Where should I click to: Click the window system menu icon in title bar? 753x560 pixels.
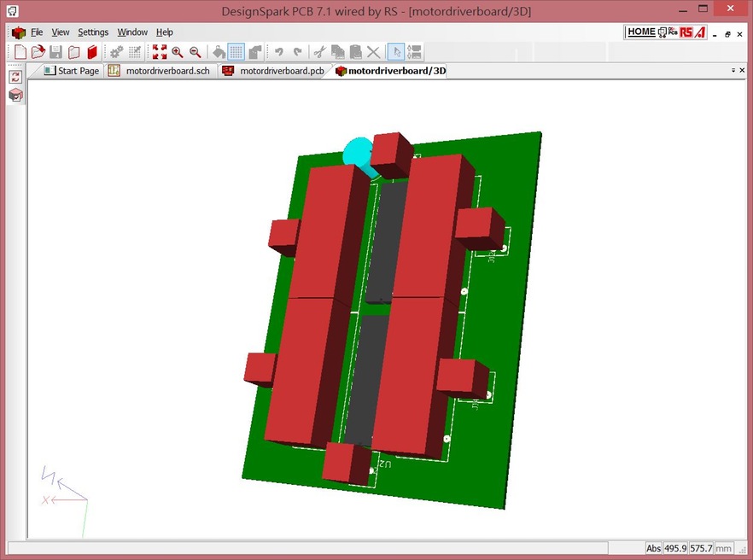[x=12, y=10]
